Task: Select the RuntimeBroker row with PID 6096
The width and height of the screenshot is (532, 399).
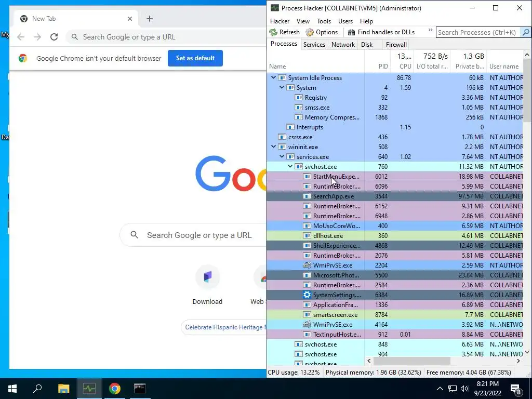Action: (x=395, y=187)
